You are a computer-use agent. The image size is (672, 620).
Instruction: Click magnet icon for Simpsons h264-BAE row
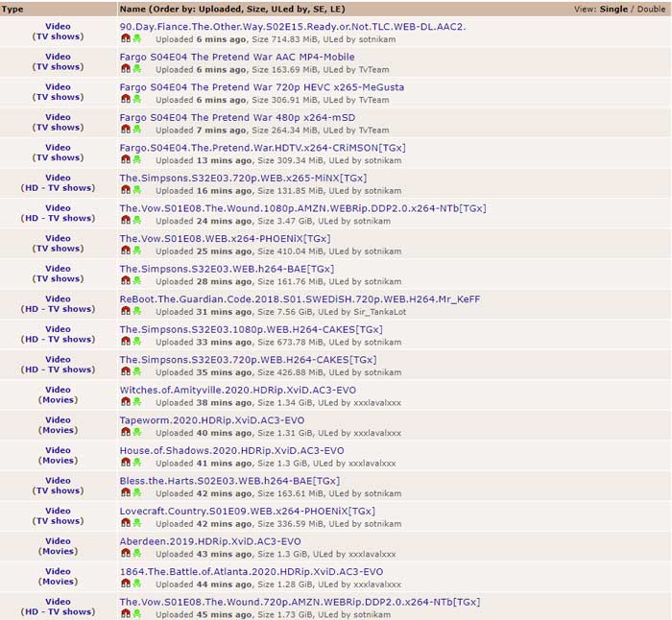pos(126,280)
